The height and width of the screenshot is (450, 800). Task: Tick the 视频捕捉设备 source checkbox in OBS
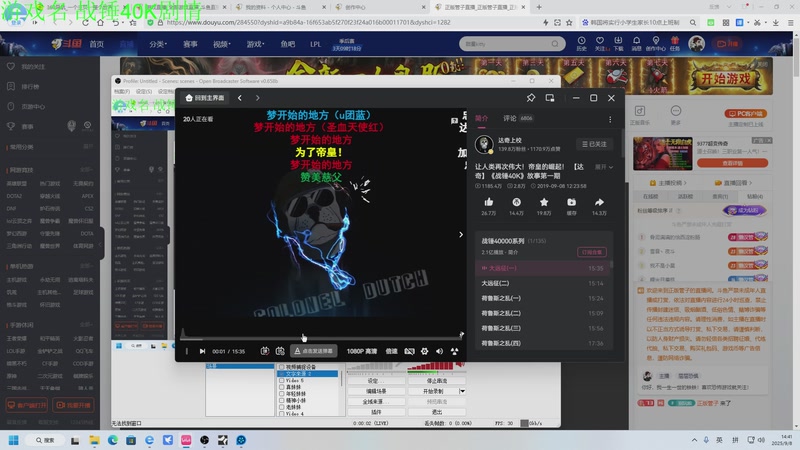point(281,367)
